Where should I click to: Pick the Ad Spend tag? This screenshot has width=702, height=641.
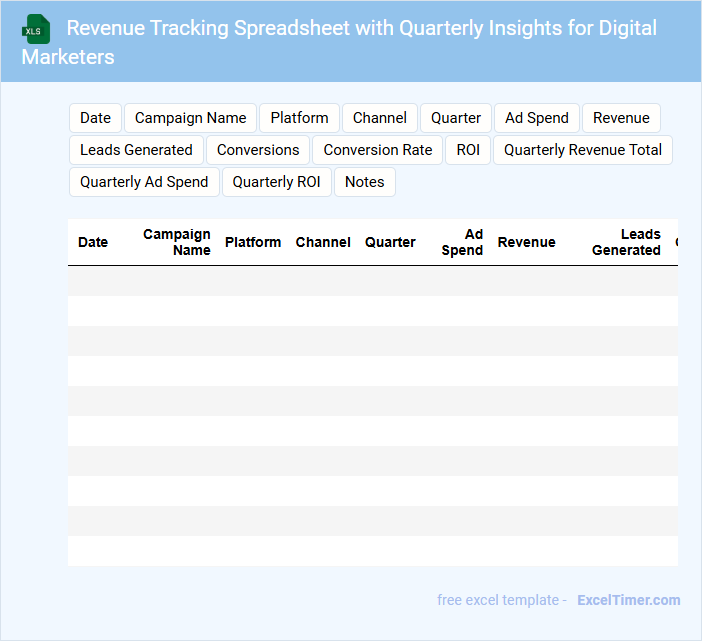pos(536,118)
